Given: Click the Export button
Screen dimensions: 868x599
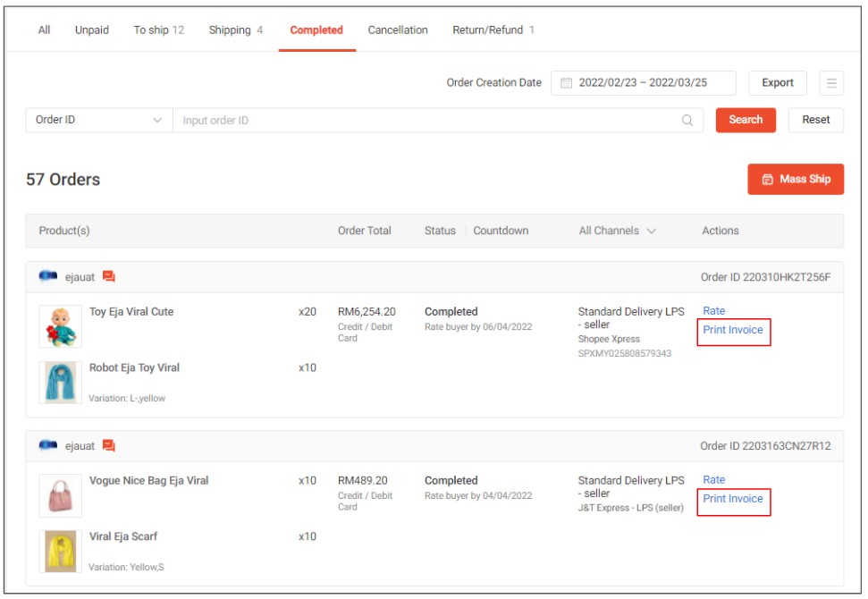Looking at the screenshot, I should [x=777, y=82].
